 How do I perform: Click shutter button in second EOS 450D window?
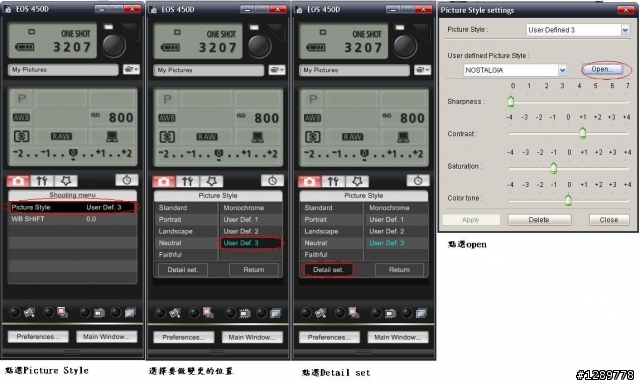(x=260, y=46)
